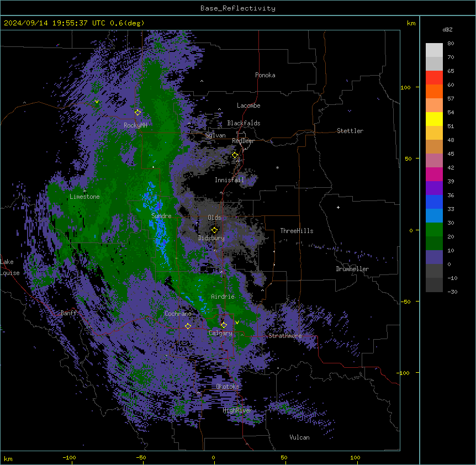Image resolution: width=476 pixels, height=465 pixels.
Task: Click the Banff town label
Action: point(68,313)
